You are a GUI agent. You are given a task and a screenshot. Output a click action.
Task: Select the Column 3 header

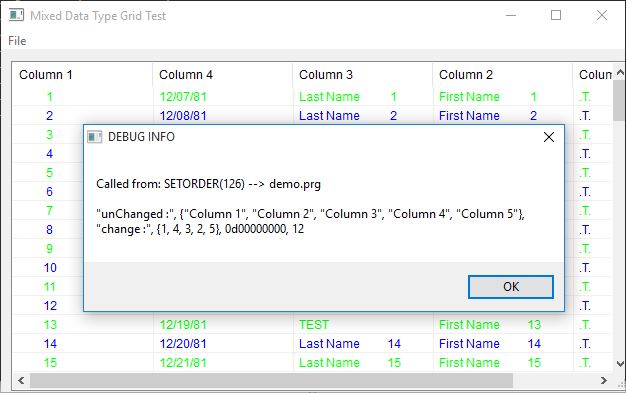tap(363, 75)
